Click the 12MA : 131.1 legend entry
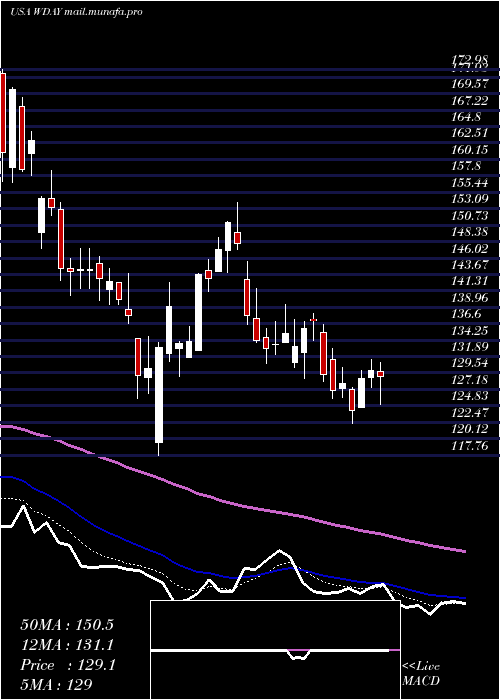Image resolution: width=500 pixels, height=700 pixels. (x=67, y=645)
